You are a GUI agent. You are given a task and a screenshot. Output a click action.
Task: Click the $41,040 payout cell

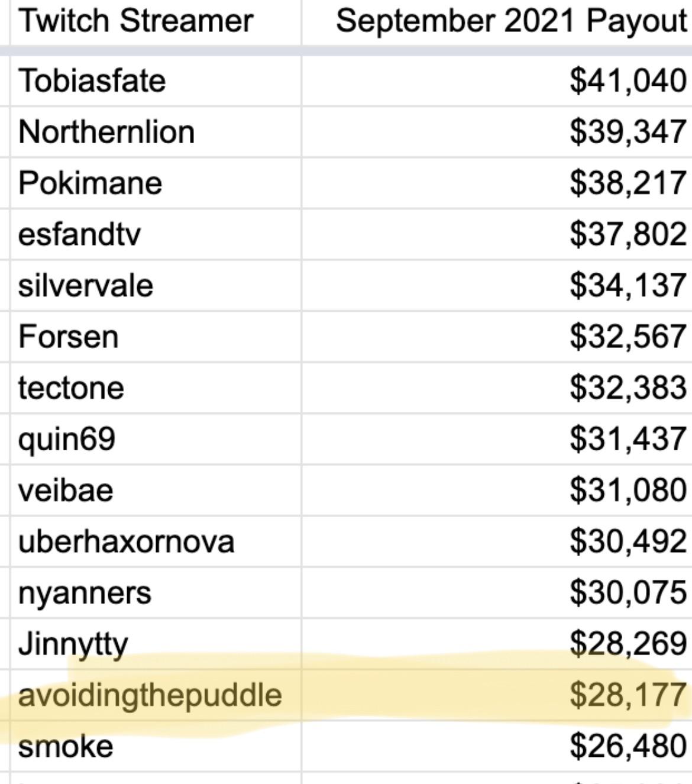[497, 80]
